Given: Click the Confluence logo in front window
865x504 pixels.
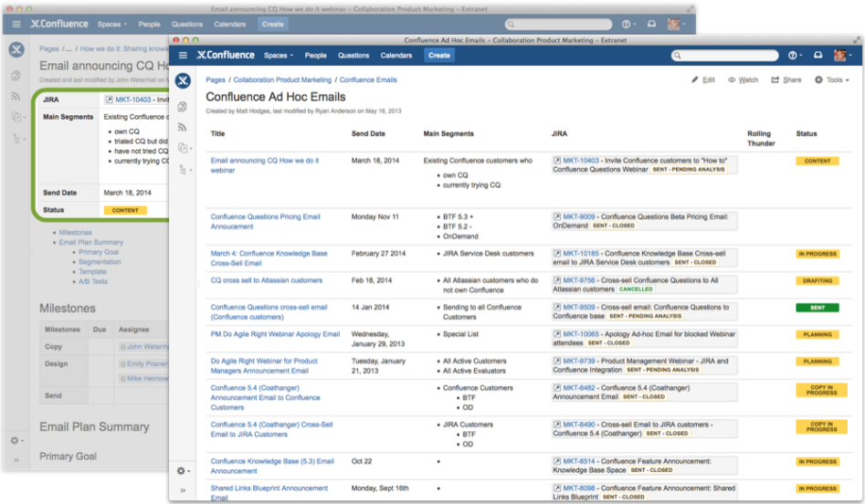Looking at the screenshot, I should click(x=226, y=55).
